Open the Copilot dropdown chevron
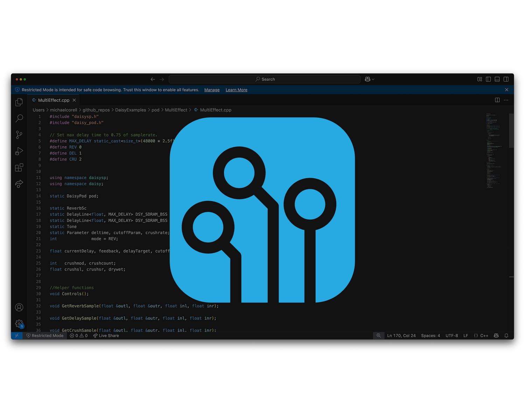This screenshot has height=420, width=525. pos(373,79)
